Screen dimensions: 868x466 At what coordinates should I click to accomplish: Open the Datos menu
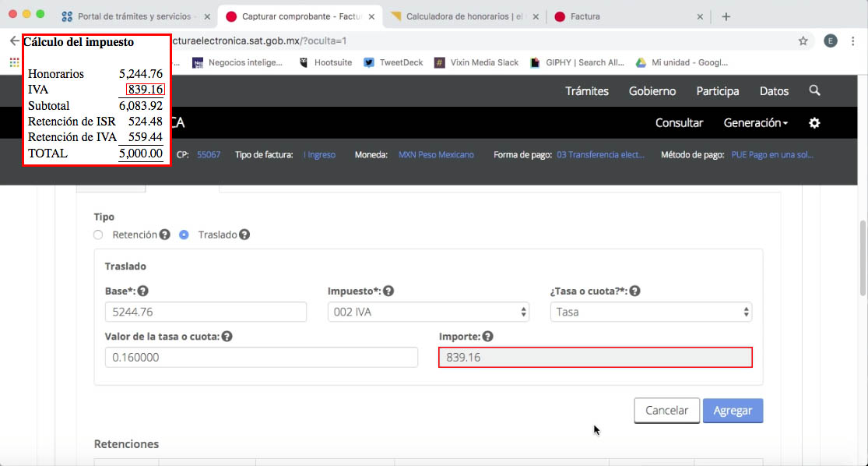[774, 91]
